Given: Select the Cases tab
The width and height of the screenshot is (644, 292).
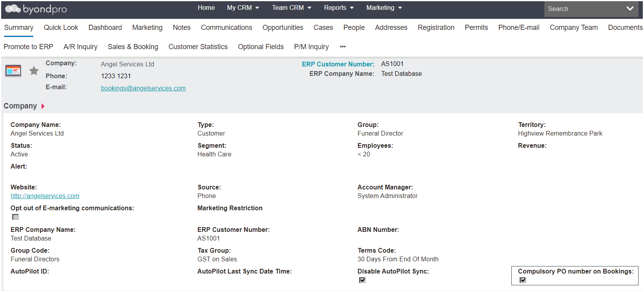Looking at the screenshot, I should 323,28.
